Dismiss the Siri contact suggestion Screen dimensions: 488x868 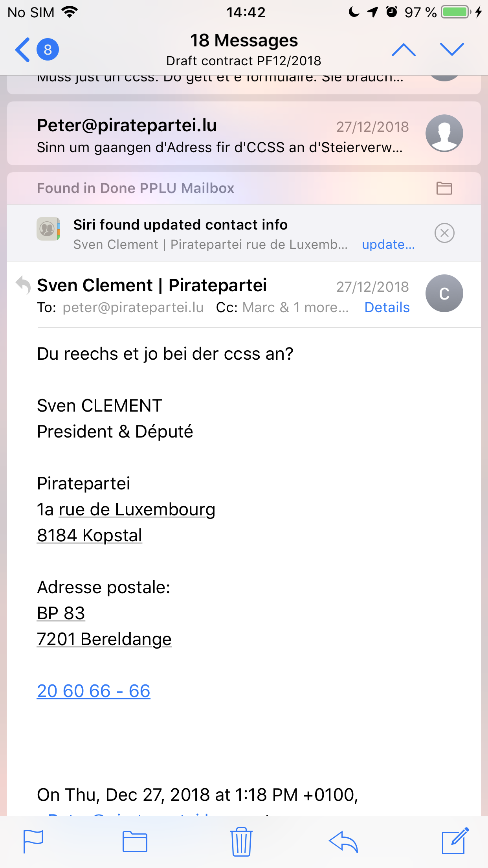[x=444, y=233]
